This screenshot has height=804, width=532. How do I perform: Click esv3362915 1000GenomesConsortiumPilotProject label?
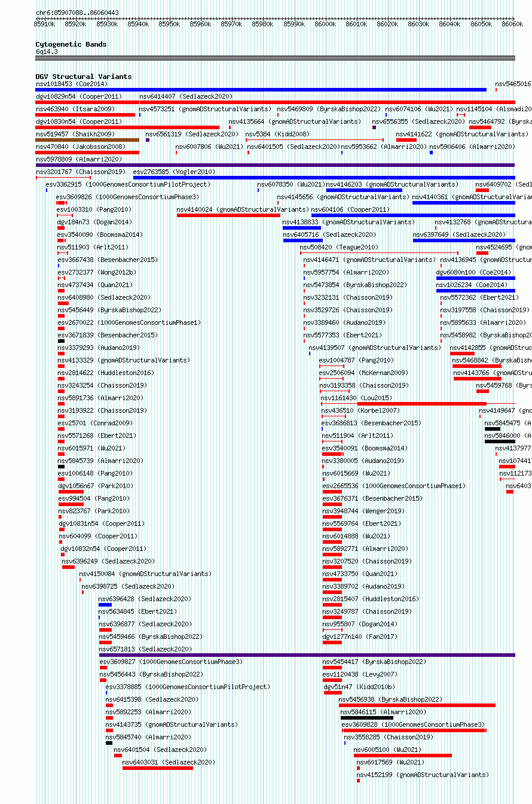[x=128, y=184]
